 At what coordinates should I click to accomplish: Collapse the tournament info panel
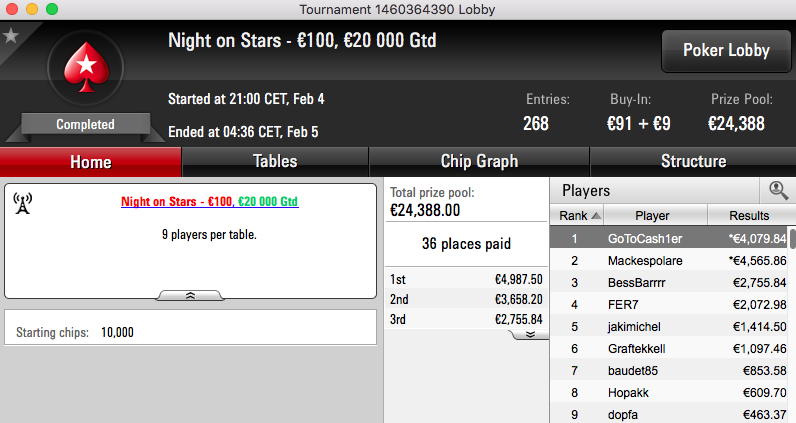coord(190,295)
